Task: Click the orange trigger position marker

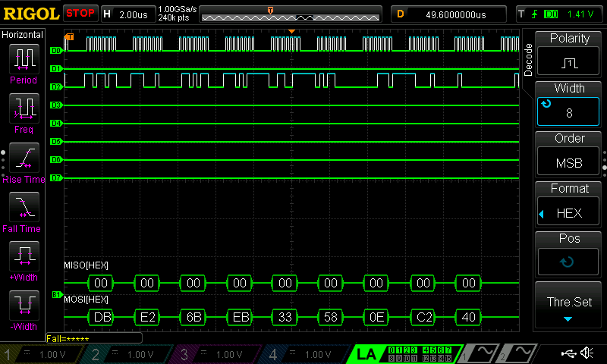Action: tap(291, 31)
